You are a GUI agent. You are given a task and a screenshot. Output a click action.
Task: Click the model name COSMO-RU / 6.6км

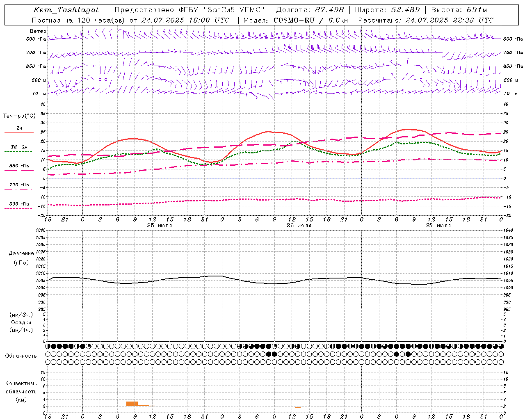[311, 20]
